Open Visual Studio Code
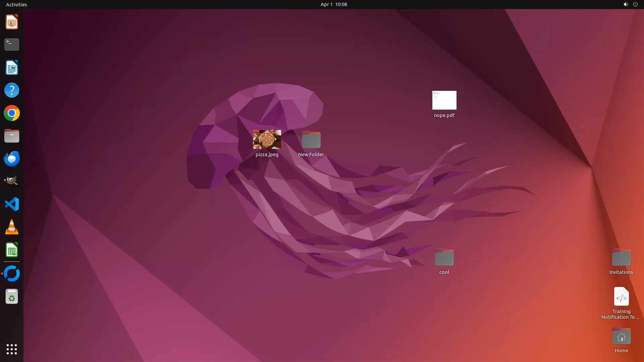Viewport: 644px width, 362px height. (x=12, y=204)
